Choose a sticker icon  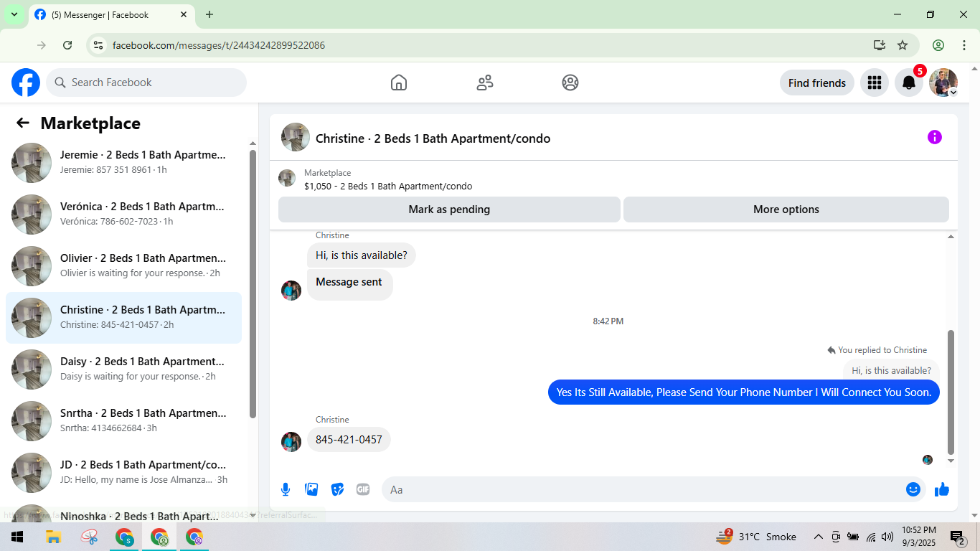pos(337,489)
